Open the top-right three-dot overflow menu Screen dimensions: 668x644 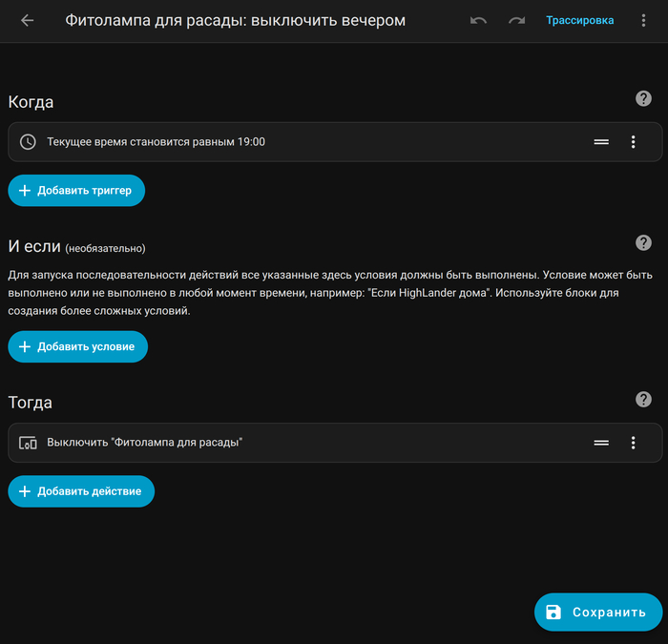(644, 20)
